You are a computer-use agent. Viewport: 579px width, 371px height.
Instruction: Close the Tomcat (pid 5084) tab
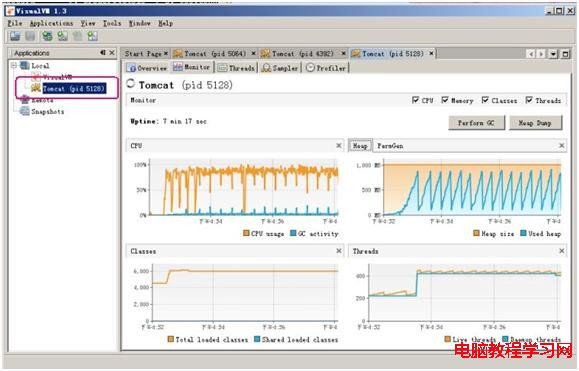pos(254,54)
